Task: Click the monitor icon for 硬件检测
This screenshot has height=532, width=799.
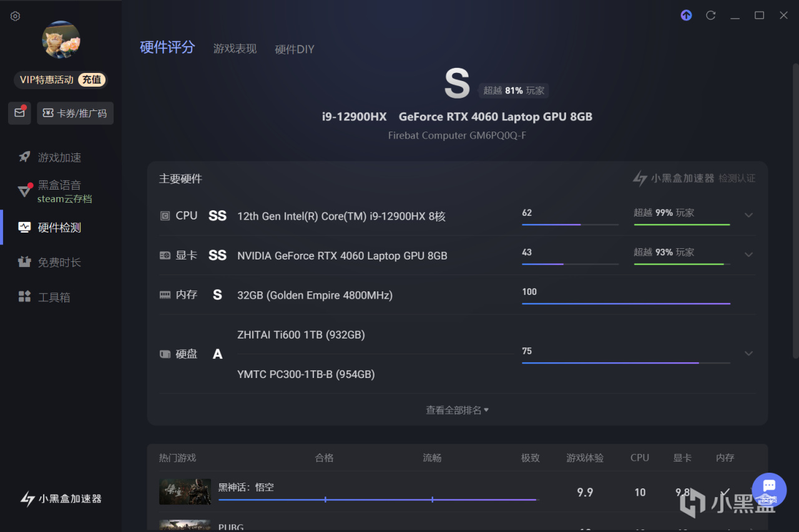Action: (x=24, y=228)
